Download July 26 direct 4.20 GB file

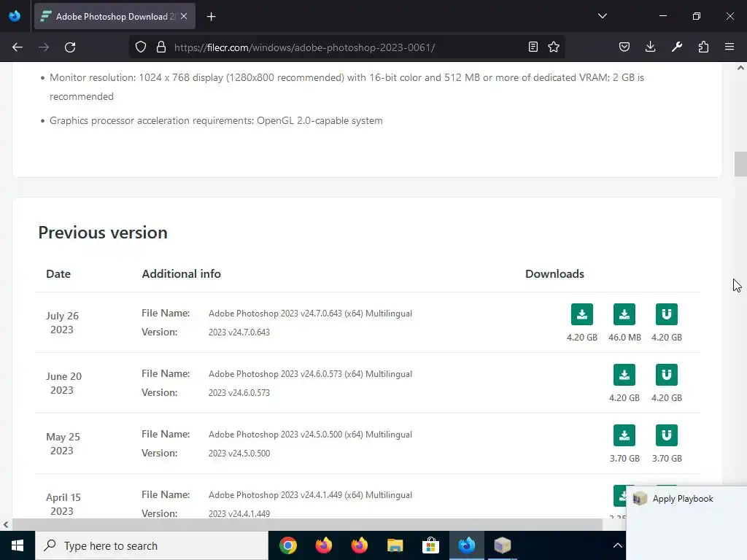(x=581, y=314)
